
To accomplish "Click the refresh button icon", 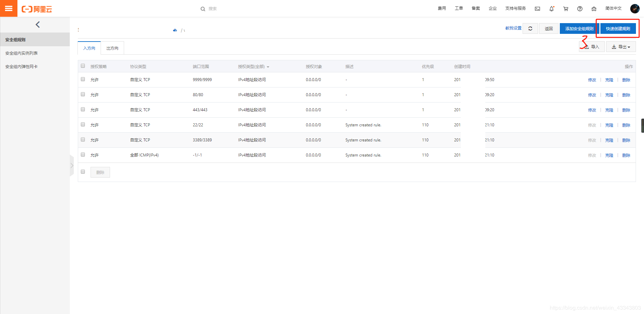I will [530, 28].
